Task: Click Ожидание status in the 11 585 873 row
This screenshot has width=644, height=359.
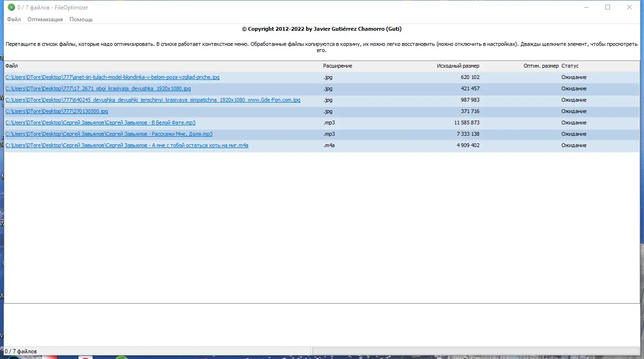Action: (574, 123)
